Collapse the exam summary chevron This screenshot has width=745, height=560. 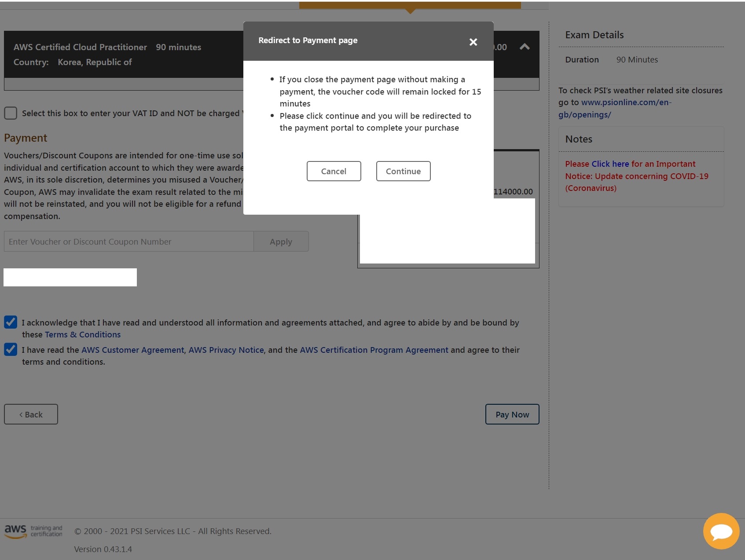[525, 47]
